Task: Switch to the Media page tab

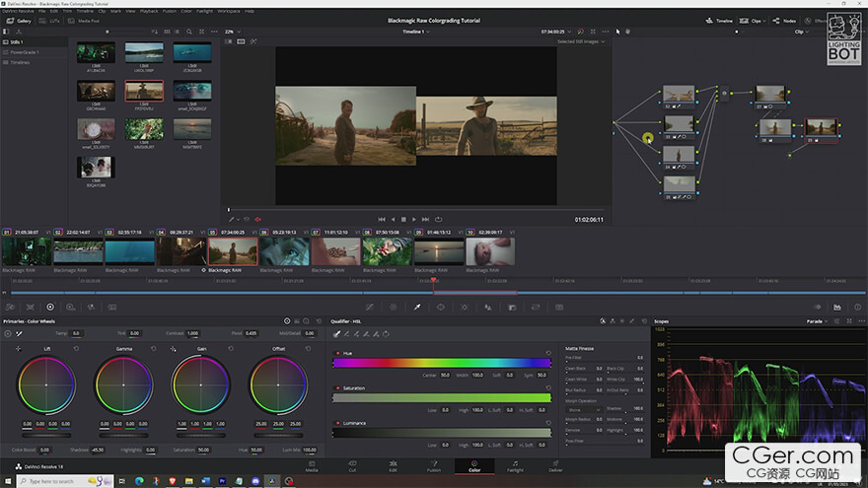Action: (x=312, y=466)
